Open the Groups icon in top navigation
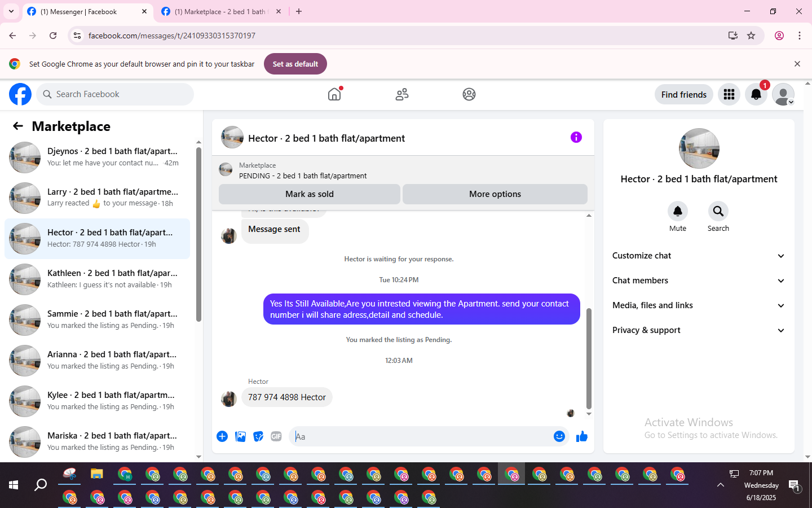This screenshot has width=812, height=508. click(x=469, y=94)
